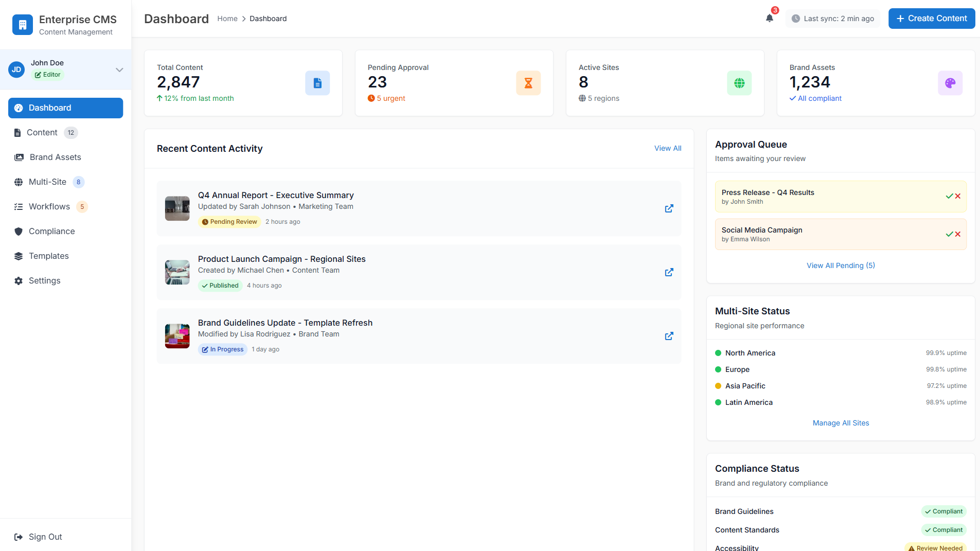This screenshot has width=980, height=551.
Task: Switch to the Content section showing 12 items
Action: pos(42,132)
